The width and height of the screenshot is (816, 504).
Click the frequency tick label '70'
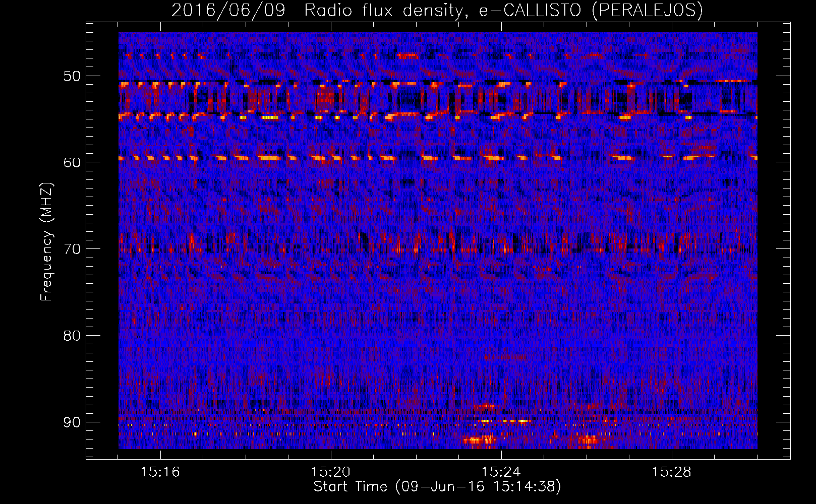(x=72, y=249)
